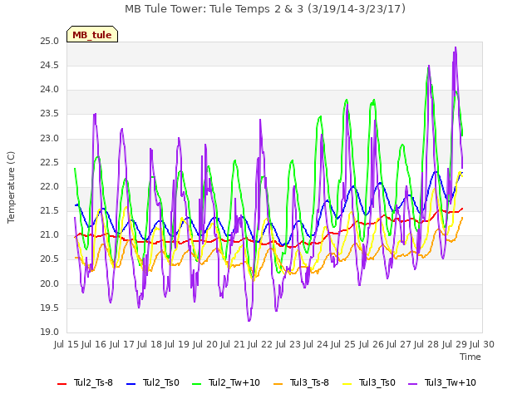Viewport: 532px width, 399px height.
Task: Click the 23.0 y-axis tick label
Action: 50,139
